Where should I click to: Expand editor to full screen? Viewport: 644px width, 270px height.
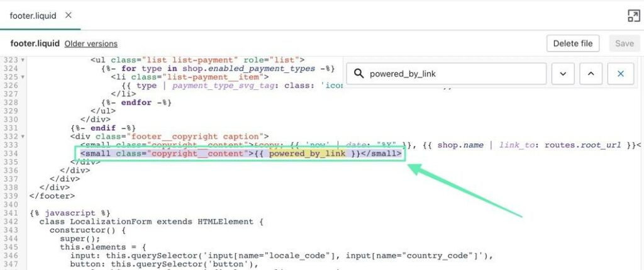[x=634, y=16]
